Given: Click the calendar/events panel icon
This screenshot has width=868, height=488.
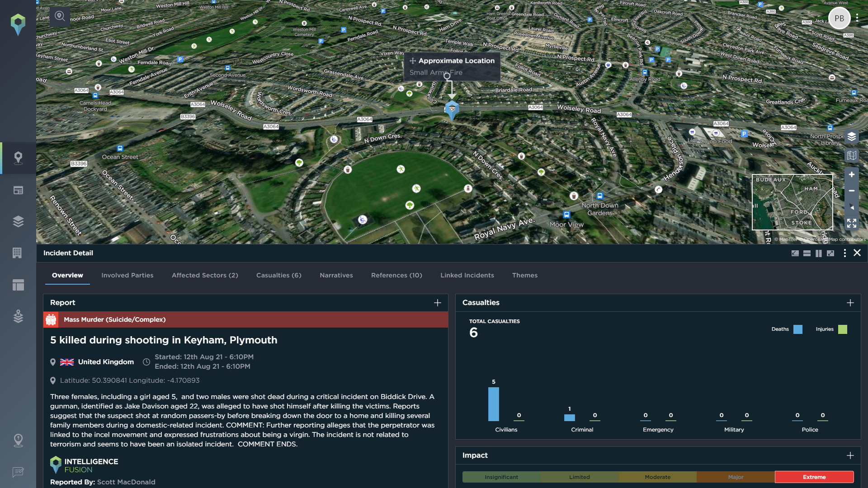Looking at the screenshot, I should pyautogui.click(x=17, y=189).
